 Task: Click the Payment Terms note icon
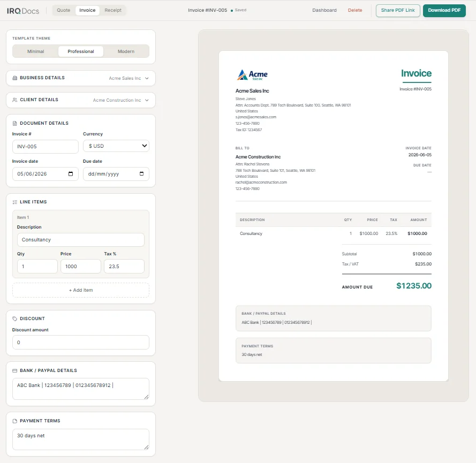coord(14,421)
